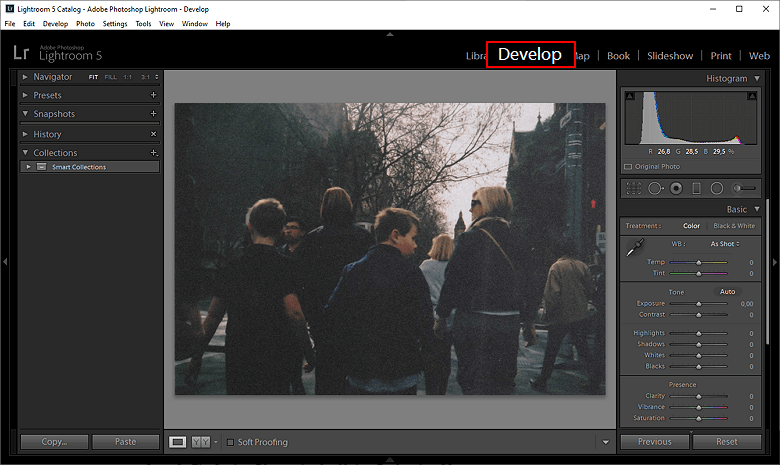Enable the Soft Proofing checkbox
The image size is (780, 465).
(230, 442)
